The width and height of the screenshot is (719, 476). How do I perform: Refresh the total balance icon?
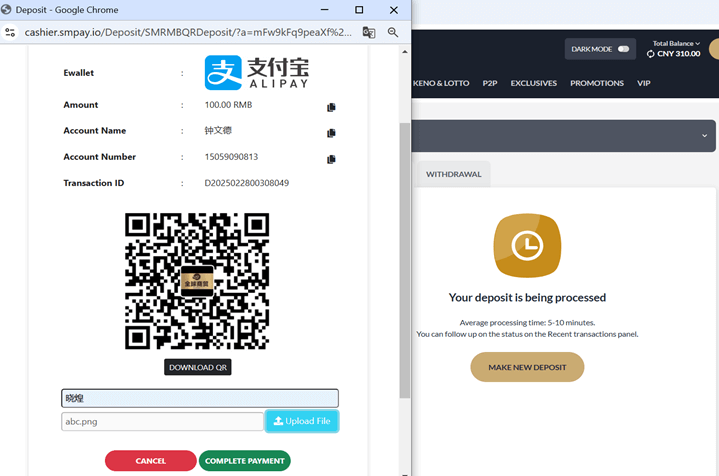click(650, 54)
